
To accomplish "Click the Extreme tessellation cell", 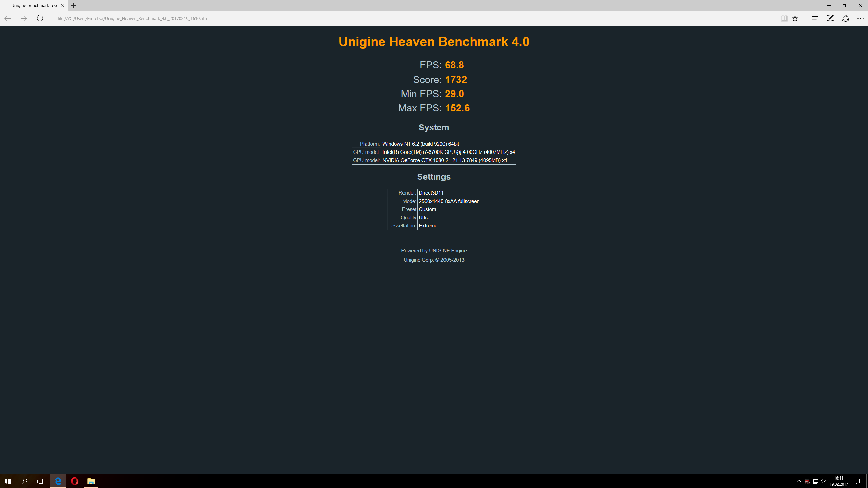I will click(x=449, y=226).
